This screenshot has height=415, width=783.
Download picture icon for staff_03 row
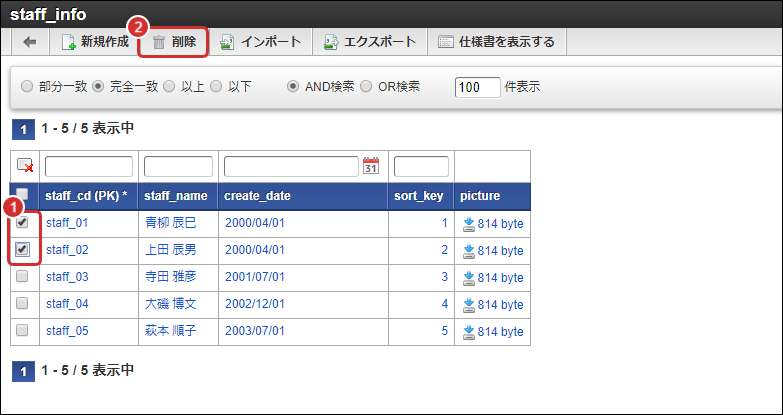pos(468,277)
